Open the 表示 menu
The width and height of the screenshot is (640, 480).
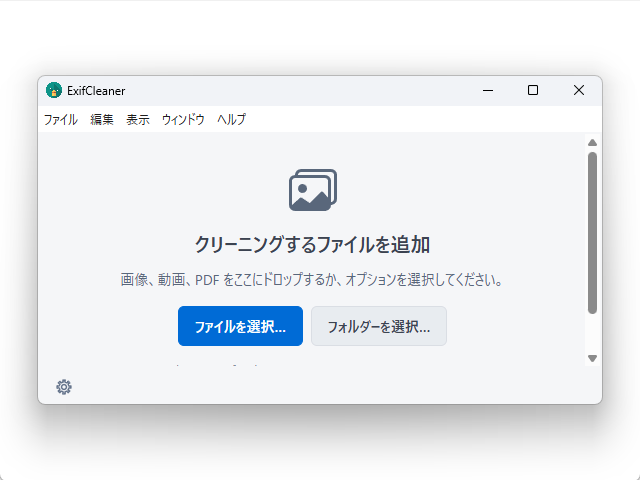(138, 120)
